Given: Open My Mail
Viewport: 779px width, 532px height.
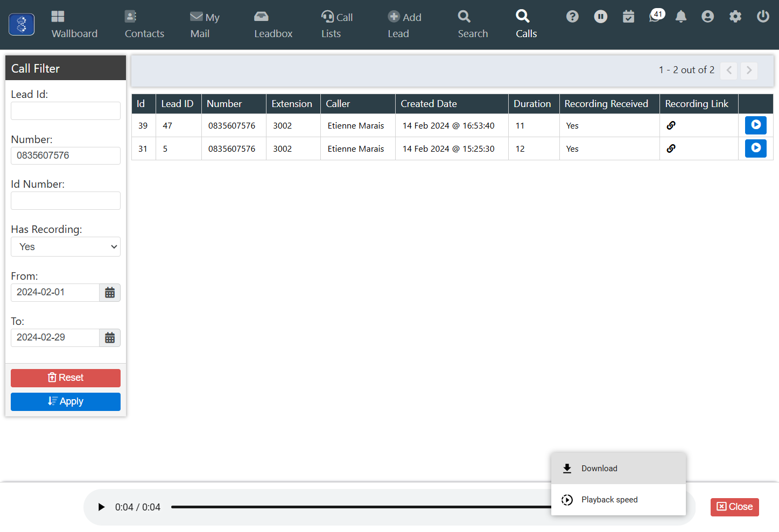Looking at the screenshot, I should 205,25.
